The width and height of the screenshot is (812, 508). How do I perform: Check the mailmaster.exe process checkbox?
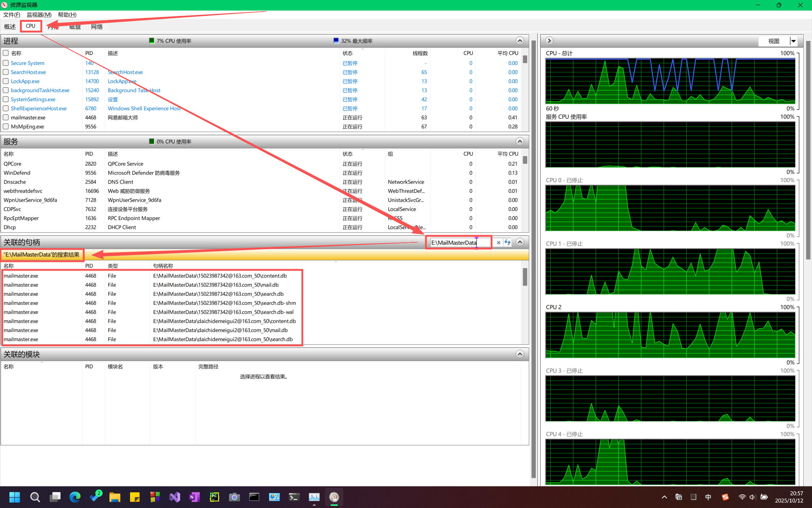coord(6,118)
